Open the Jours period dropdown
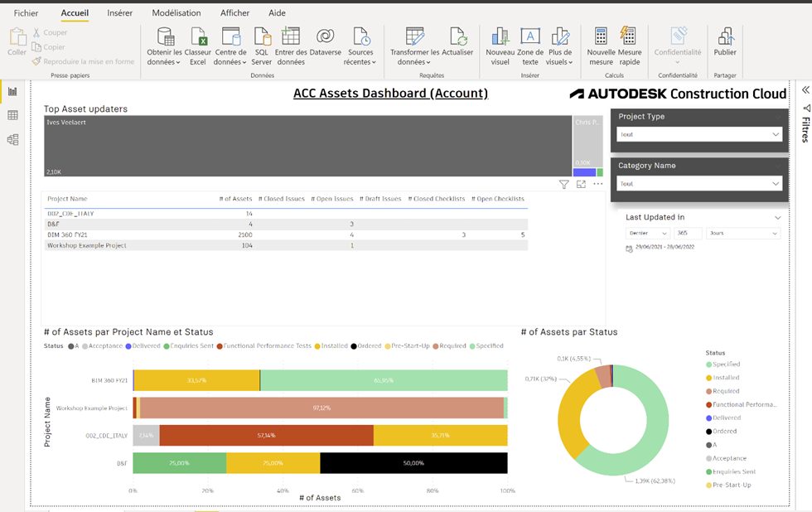This screenshot has width=812, height=512. [x=743, y=234]
